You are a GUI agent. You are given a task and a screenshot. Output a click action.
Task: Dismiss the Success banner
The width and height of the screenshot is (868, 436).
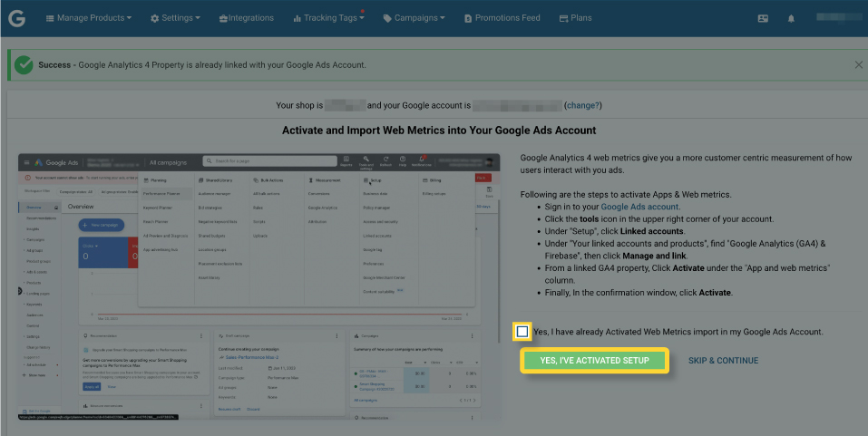pyautogui.click(x=859, y=64)
